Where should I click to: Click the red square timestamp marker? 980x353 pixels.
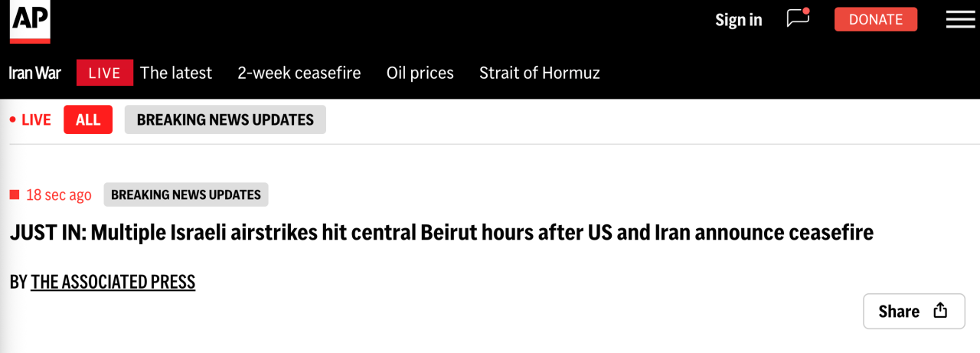point(15,195)
